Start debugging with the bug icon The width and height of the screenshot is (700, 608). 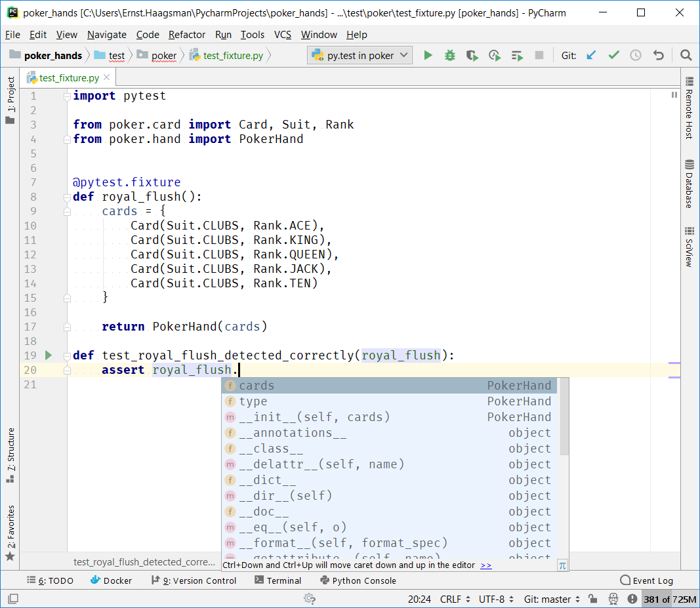pyautogui.click(x=450, y=55)
